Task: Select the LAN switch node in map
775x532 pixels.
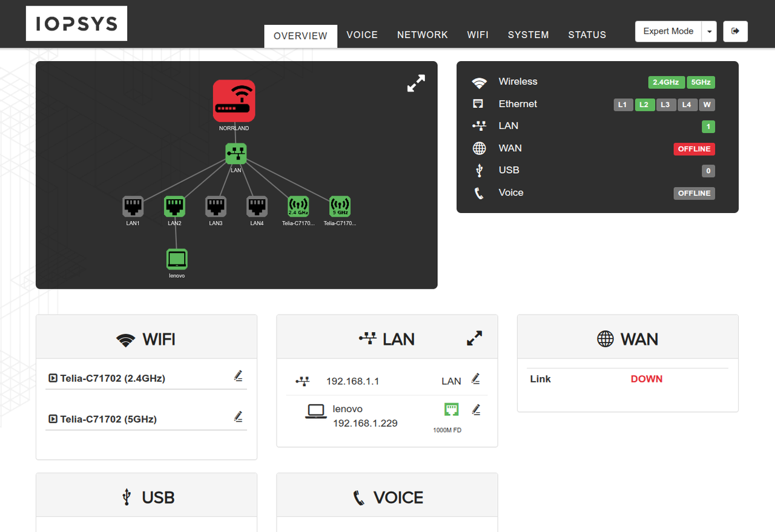Action: click(236, 154)
